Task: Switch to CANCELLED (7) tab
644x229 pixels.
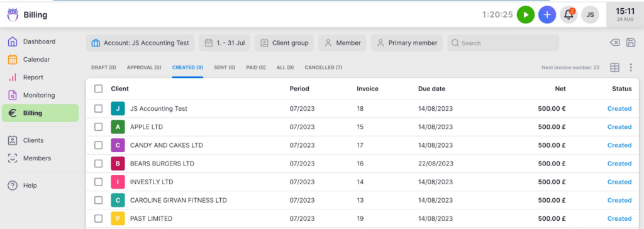Action: tap(323, 67)
